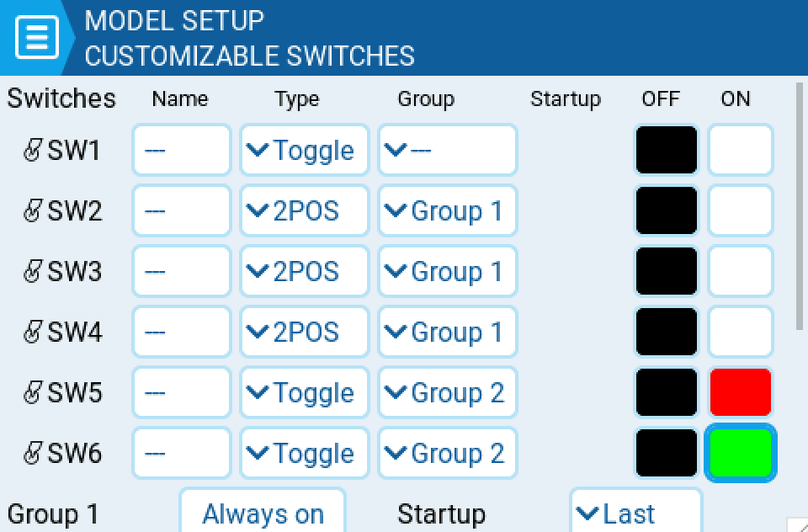
Task: Click the SW2 switch icon
Action: [x=33, y=210]
